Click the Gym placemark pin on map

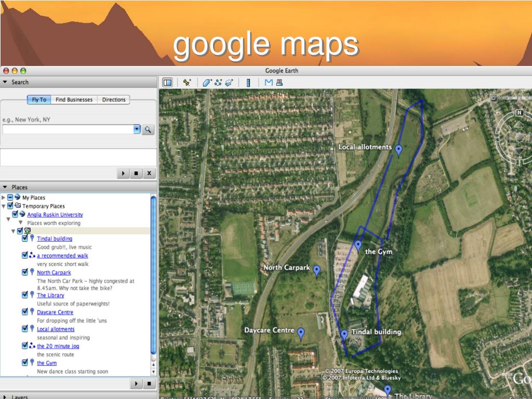click(358, 246)
